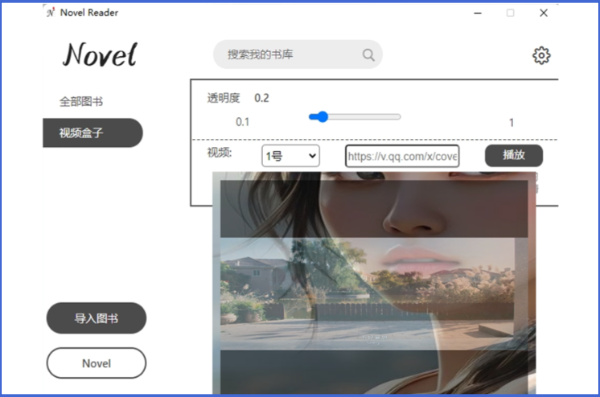This screenshot has width=600, height=397.
Task: Focus the 搜索我的书库 search box
Action: click(x=298, y=54)
